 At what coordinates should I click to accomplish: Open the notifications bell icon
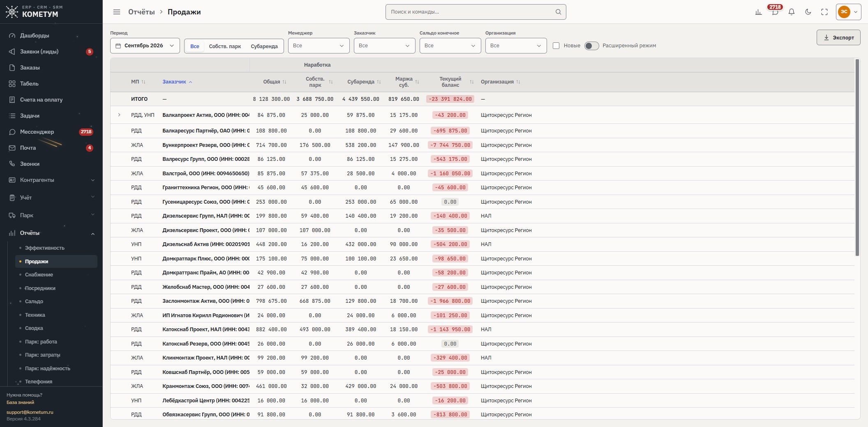click(791, 12)
